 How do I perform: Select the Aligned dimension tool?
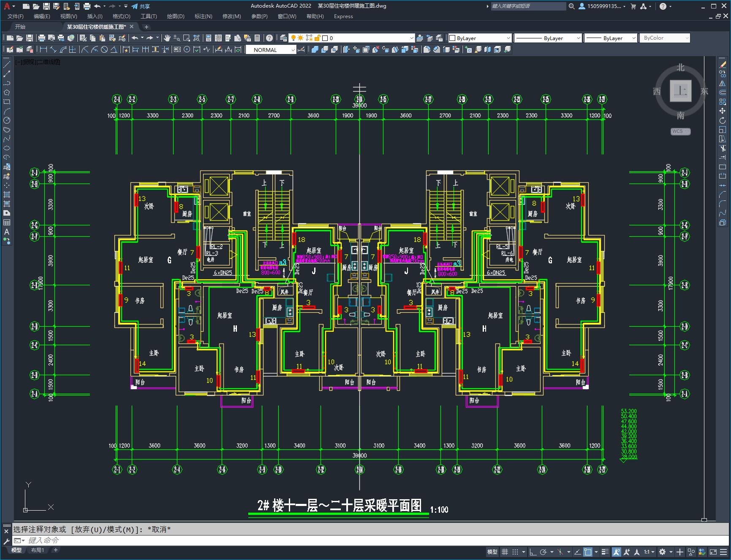coord(53,50)
